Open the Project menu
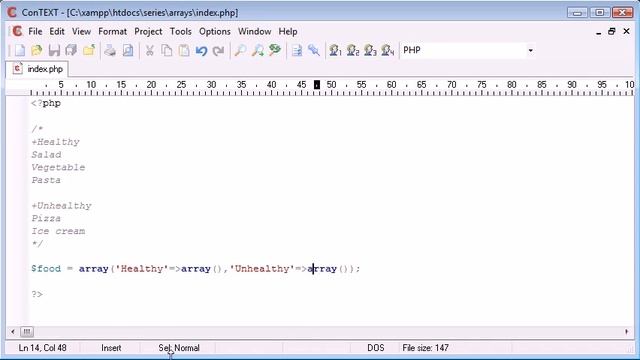This screenshot has height=360, width=640. coord(148,31)
